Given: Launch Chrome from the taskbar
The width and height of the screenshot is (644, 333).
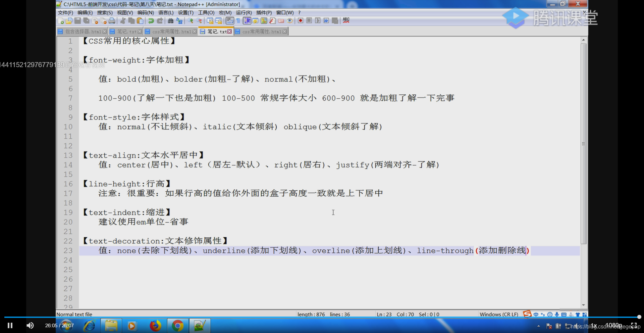Looking at the screenshot, I should pyautogui.click(x=178, y=325).
